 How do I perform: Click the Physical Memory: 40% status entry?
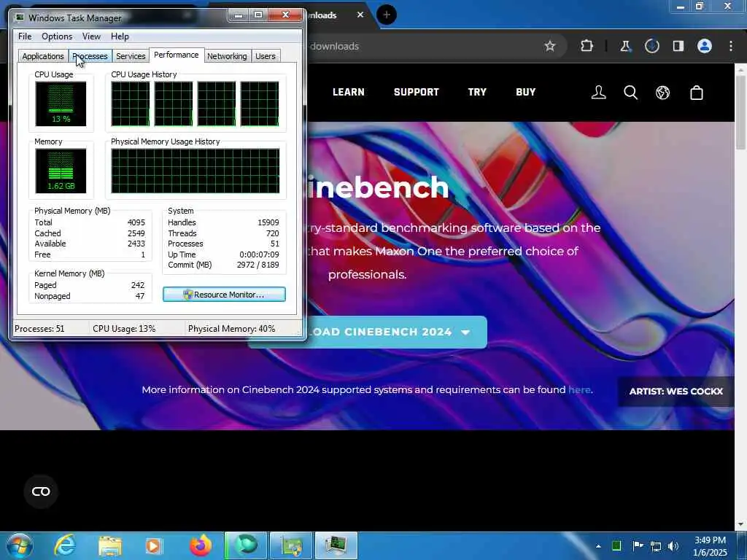tap(231, 329)
